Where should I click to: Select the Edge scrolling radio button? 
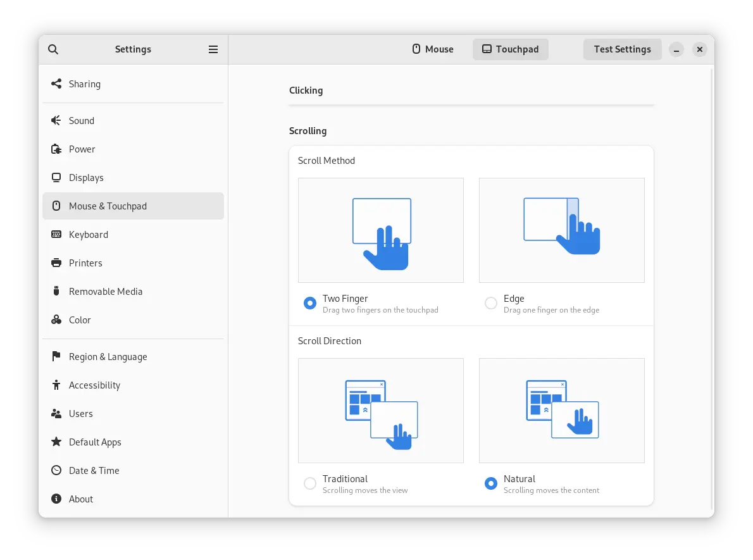point(491,303)
